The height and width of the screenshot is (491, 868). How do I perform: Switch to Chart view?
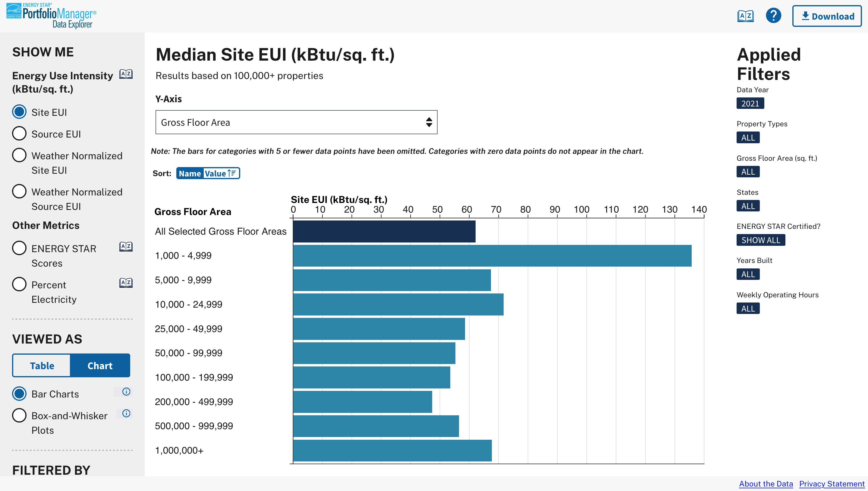point(99,365)
